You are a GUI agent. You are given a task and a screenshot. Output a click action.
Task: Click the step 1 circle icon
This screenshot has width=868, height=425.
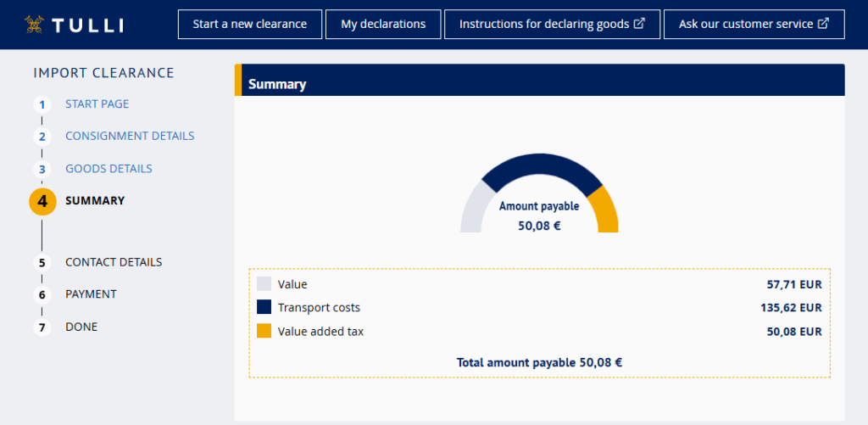pos(42,104)
